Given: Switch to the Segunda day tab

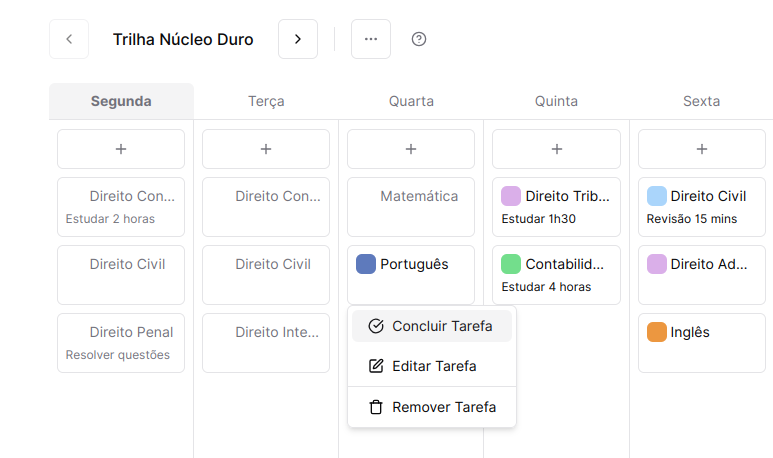Looking at the screenshot, I should [121, 101].
